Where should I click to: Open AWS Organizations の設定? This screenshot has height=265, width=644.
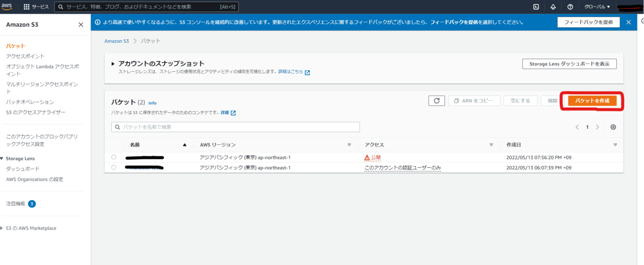[x=34, y=179]
